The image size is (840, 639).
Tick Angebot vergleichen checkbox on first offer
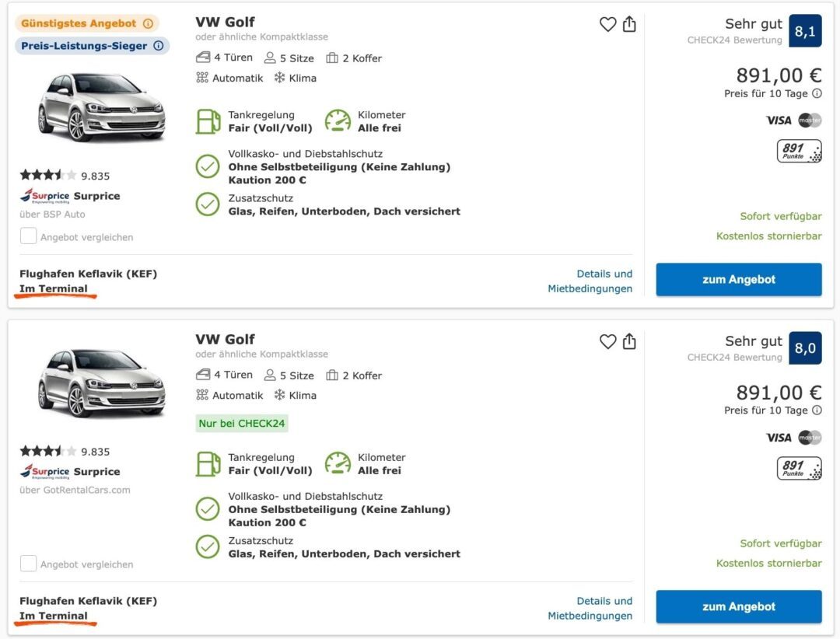pos(28,236)
